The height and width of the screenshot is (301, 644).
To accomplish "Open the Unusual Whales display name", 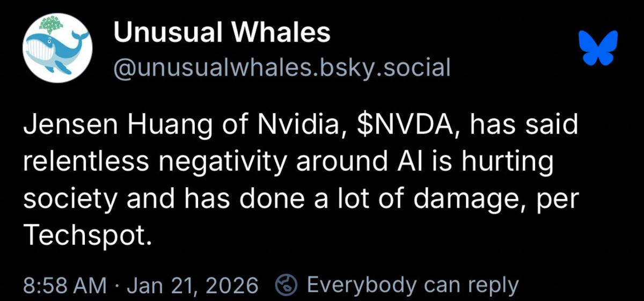I will 222,34.
